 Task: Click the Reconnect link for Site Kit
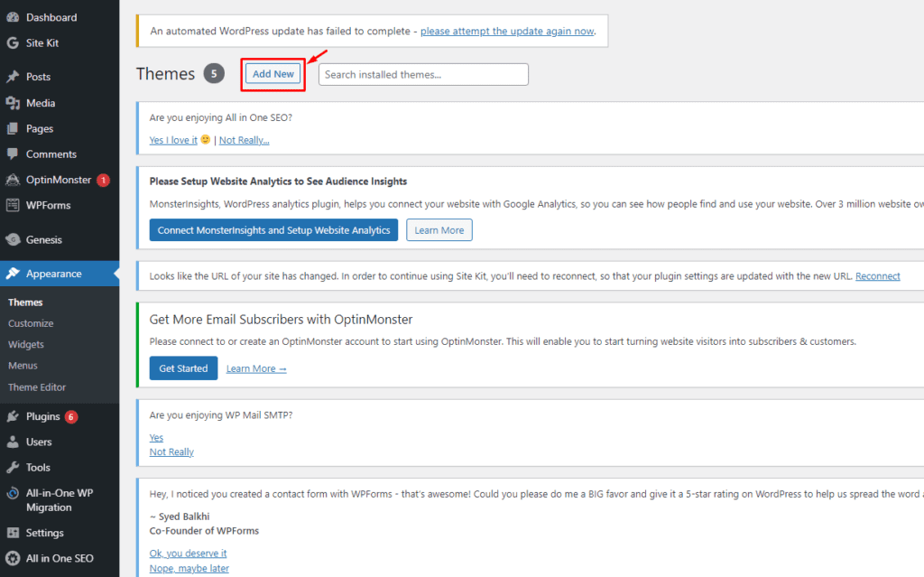pos(877,276)
